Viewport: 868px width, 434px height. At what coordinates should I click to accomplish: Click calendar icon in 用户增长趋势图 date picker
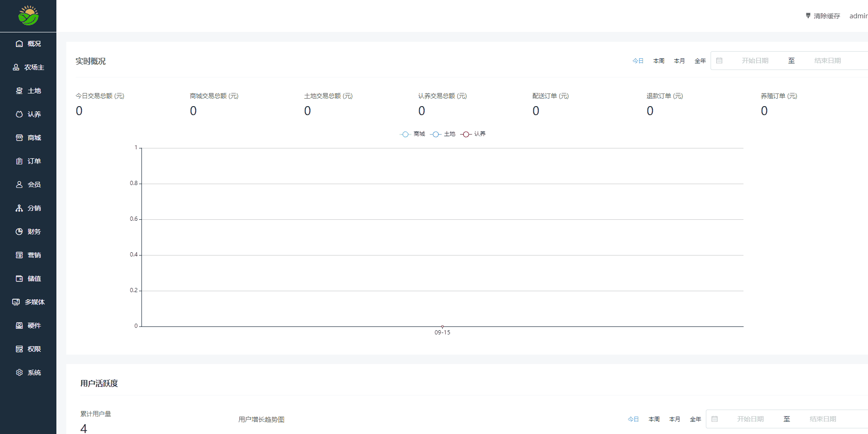pyautogui.click(x=714, y=419)
